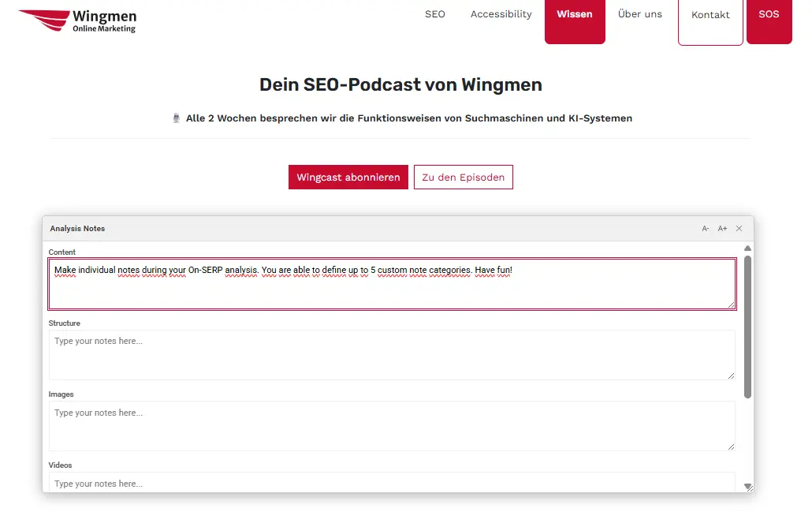Screen dimensions: 812x512
Task: Select the Wissen navigation tab
Action: coord(575,22)
